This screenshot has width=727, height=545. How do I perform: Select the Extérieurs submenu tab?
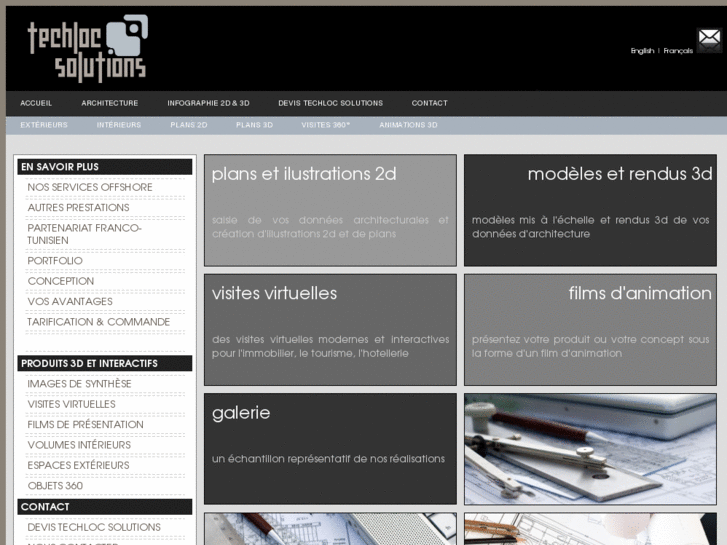[44, 125]
